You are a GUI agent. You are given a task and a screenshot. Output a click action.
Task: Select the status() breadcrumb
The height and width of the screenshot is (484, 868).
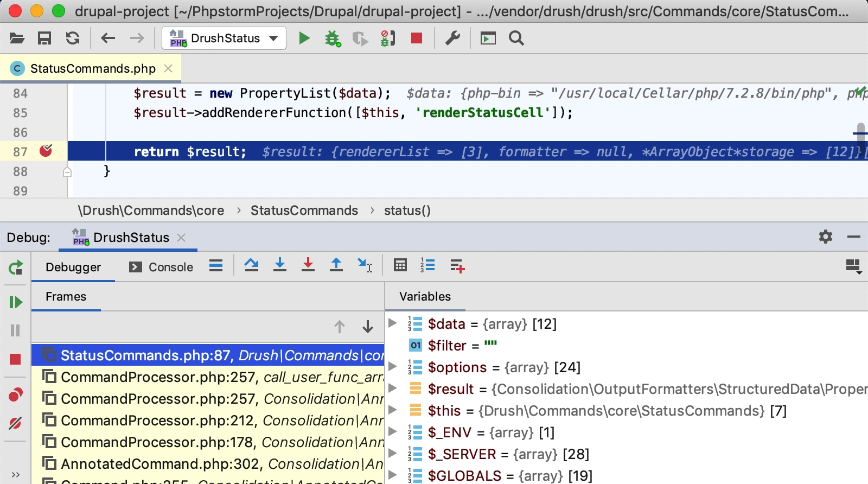(x=407, y=211)
